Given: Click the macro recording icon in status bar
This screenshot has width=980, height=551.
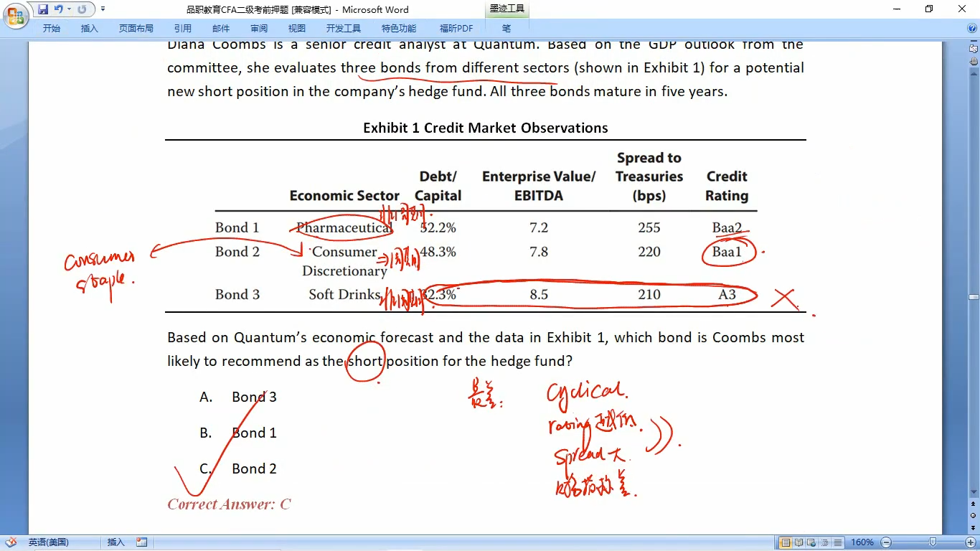Looking at the screenshot, I should (142, 542).
